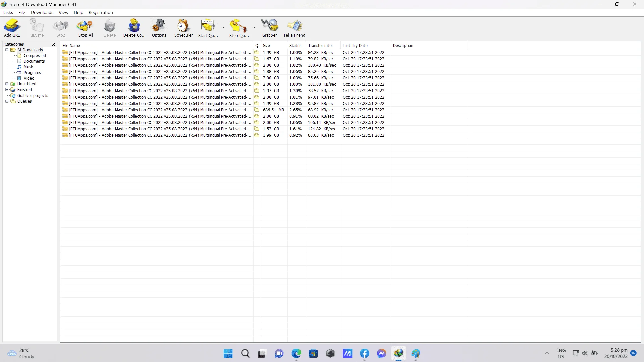Click the 1.67 GB size cell
The width and height of the screenshot is (644, 362).
point(271,59)
